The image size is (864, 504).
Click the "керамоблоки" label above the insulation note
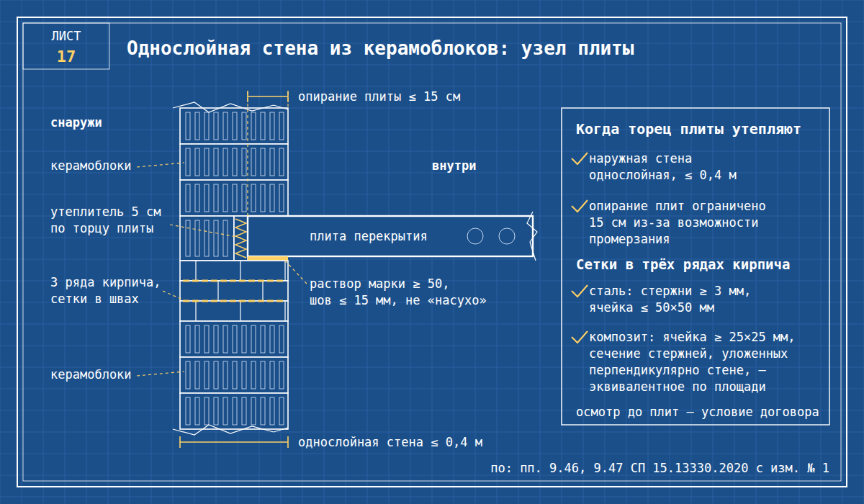(91, 166)
